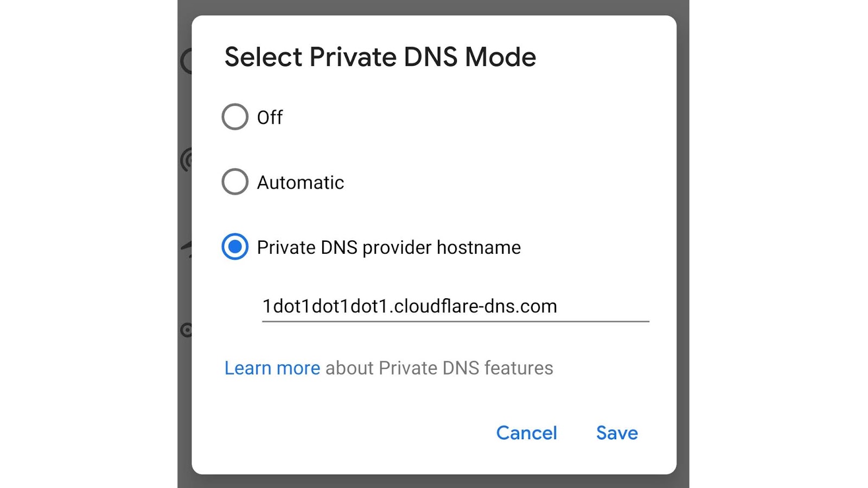Click the "Off" option label
The image size is (868, 488).
click(270, 117)
